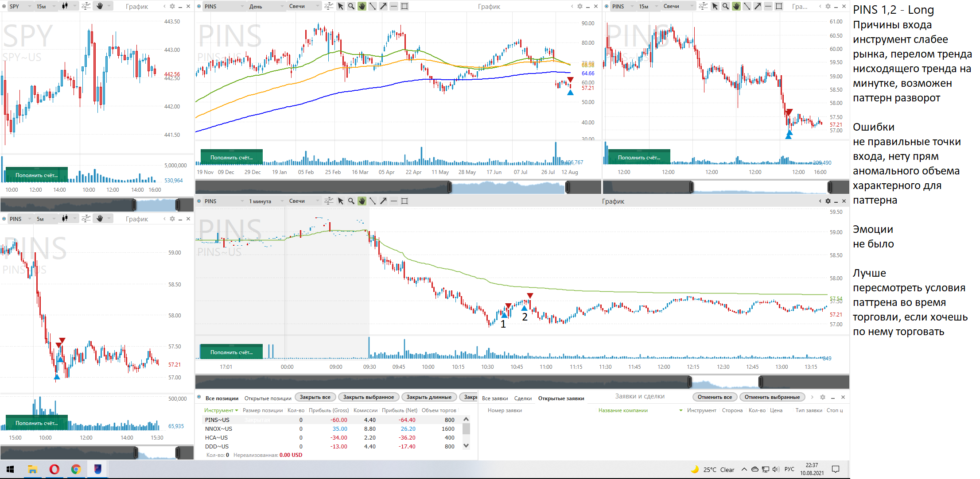Switch to Сделки tab
The height and width of the screenshot is (479, 980).
click(523, 398)
